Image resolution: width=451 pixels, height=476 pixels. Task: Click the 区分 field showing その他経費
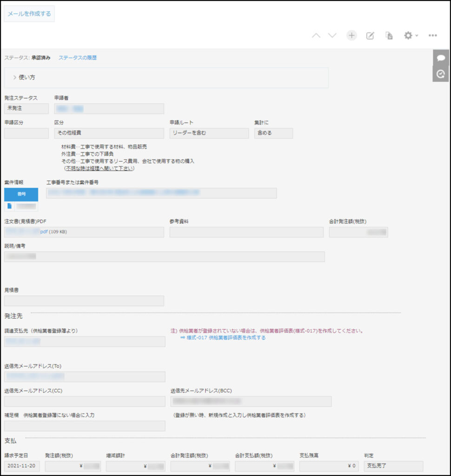[109, 133]
